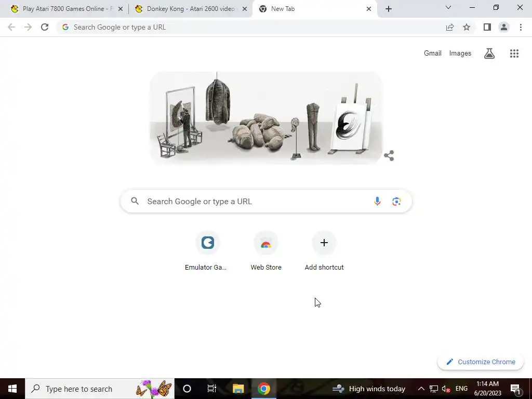
Task: Open the Chrome side panel
Action: tap(487, 27)
